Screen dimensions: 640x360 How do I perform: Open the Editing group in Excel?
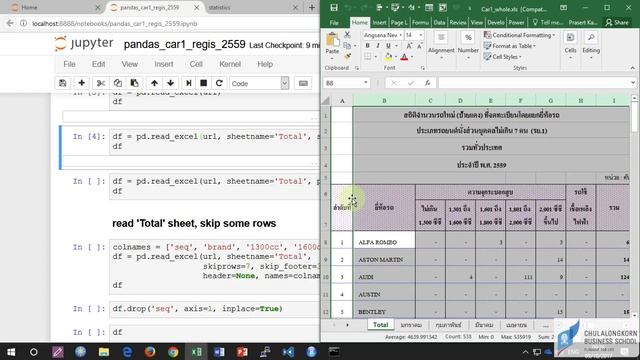(591, 46)
